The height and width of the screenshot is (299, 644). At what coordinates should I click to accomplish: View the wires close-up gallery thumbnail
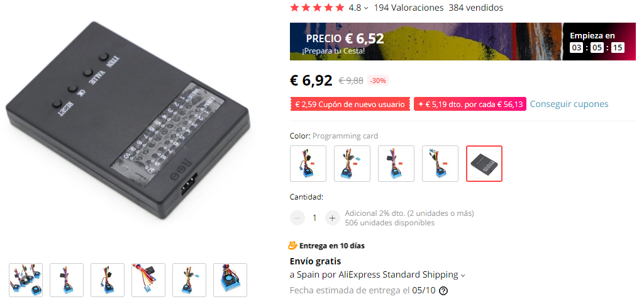[148, 280]
